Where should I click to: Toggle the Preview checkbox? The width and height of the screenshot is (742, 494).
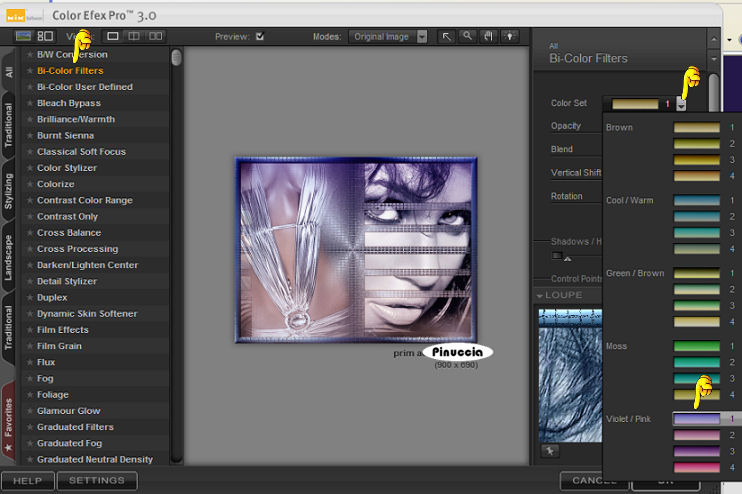coord(260,36)
